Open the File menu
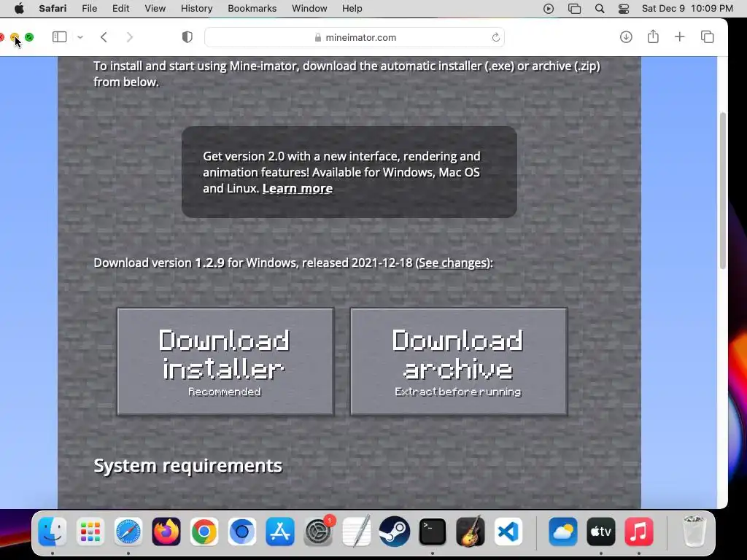This screenshot has width=747, height=560. [x=90, y=9]
